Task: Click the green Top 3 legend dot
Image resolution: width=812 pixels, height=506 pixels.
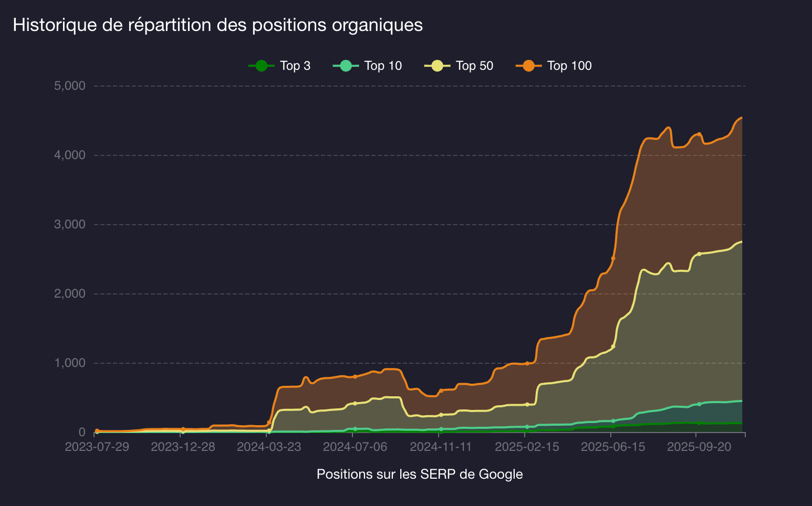Action: click(261, 65)
